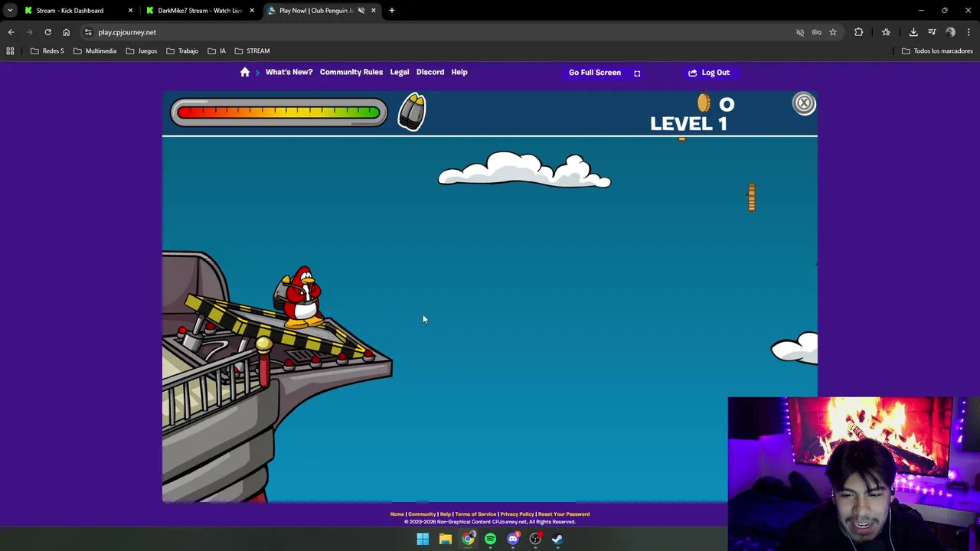This screenshot has width=980, height=551.
Task: Click the fuel gauge bar
Action: pyautogui.click(x=279, y=112)
